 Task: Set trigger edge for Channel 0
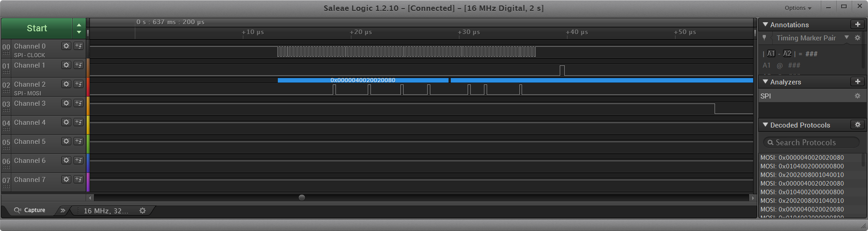[x=79, y=46]
